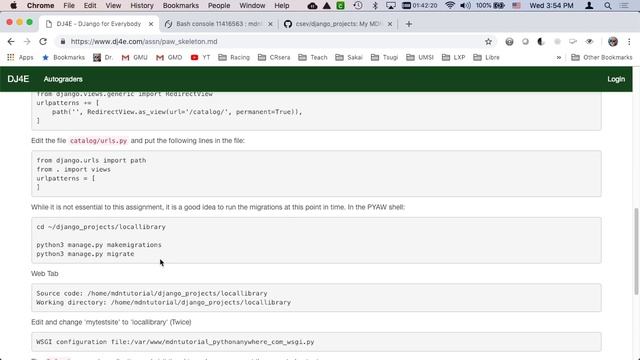The image size is (640, 360).
Task: Click the forward navigation arrow
Action: [27, 42]
